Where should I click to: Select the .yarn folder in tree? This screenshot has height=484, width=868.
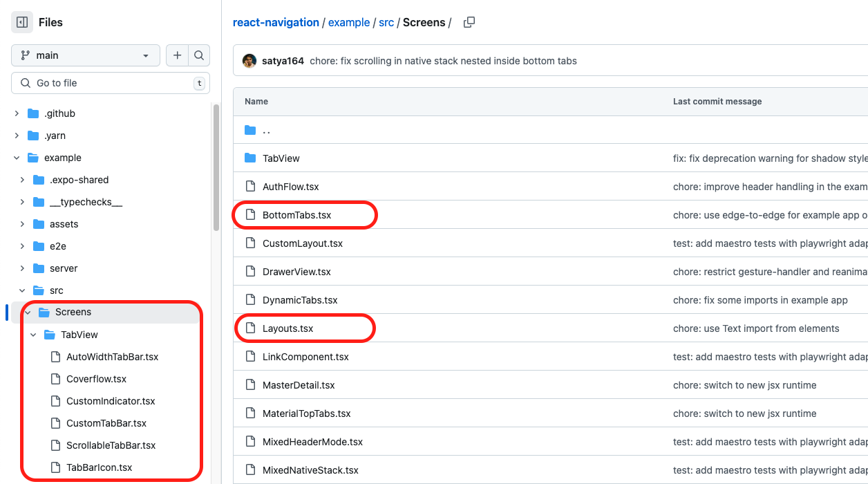point(55,136)
